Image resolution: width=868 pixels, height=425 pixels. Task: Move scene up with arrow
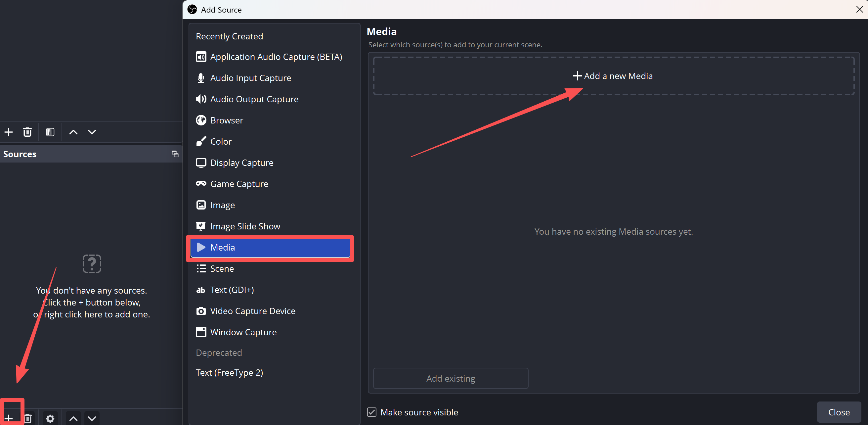(x=73, y=132)
